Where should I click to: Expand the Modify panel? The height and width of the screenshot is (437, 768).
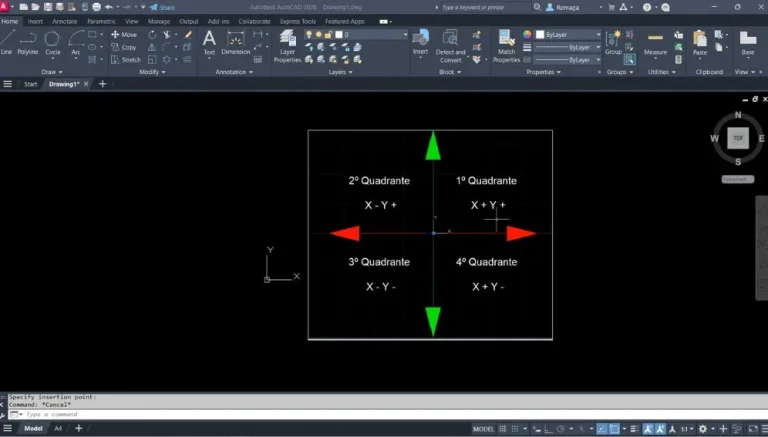pyautogui.click(x=152, y=72)
